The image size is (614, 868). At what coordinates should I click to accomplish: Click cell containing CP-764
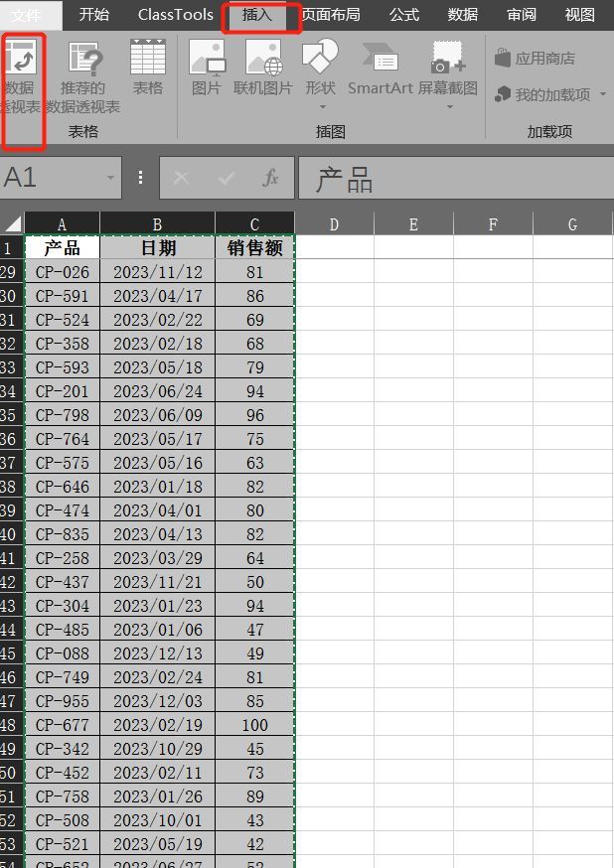pyautogui.click(x=62, y=438)
